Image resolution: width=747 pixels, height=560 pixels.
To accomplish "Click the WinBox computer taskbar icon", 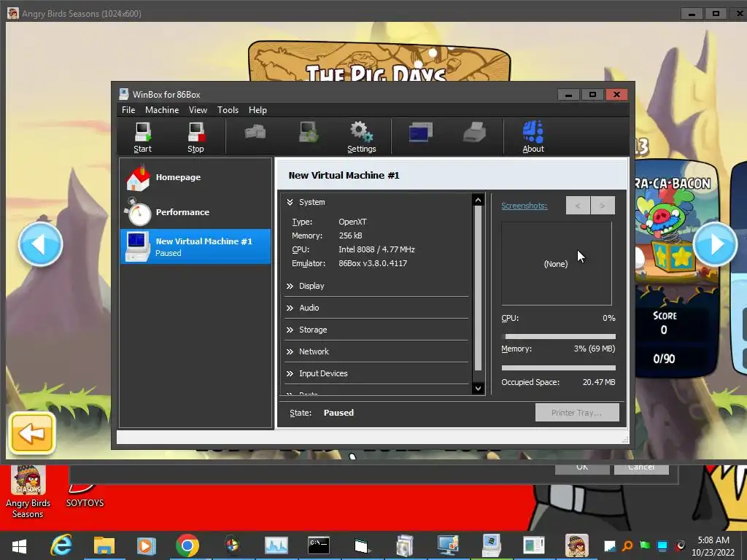I will [x=491, y=545].
